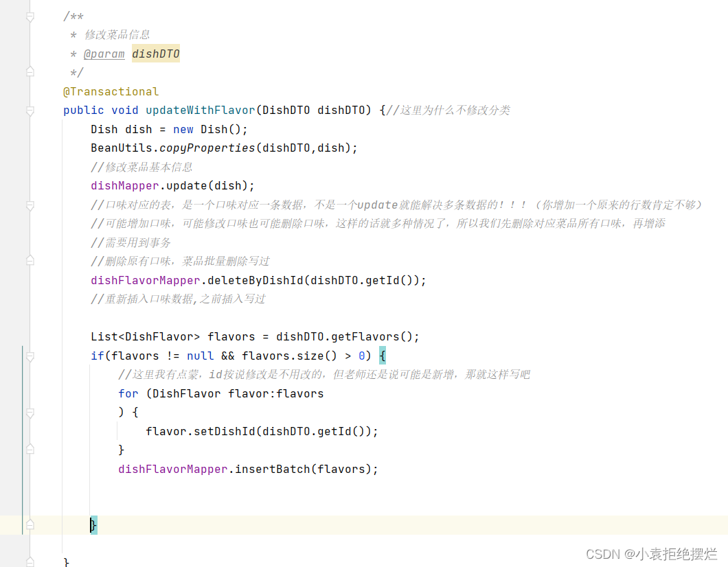Collapse the if(flavors != null) block fold marker

pos(30,356)
